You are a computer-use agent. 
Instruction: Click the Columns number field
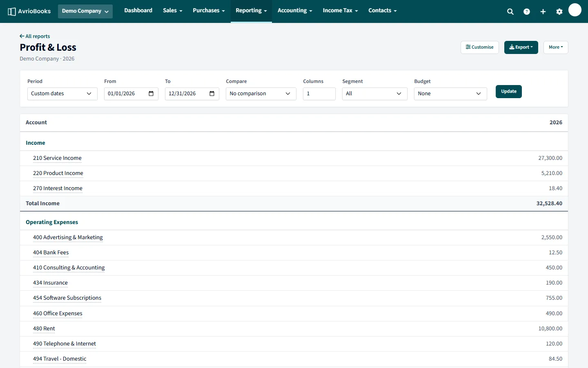tap(319, 94)
